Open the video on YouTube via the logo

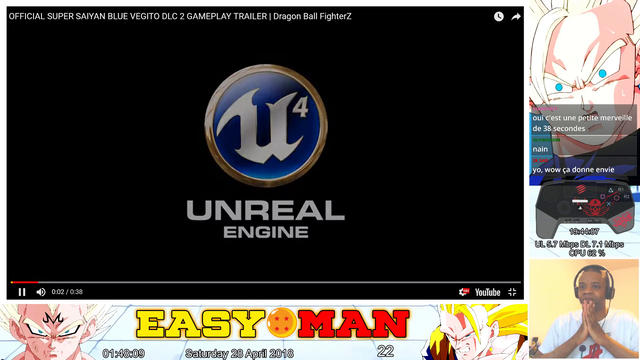pos(487,292)
